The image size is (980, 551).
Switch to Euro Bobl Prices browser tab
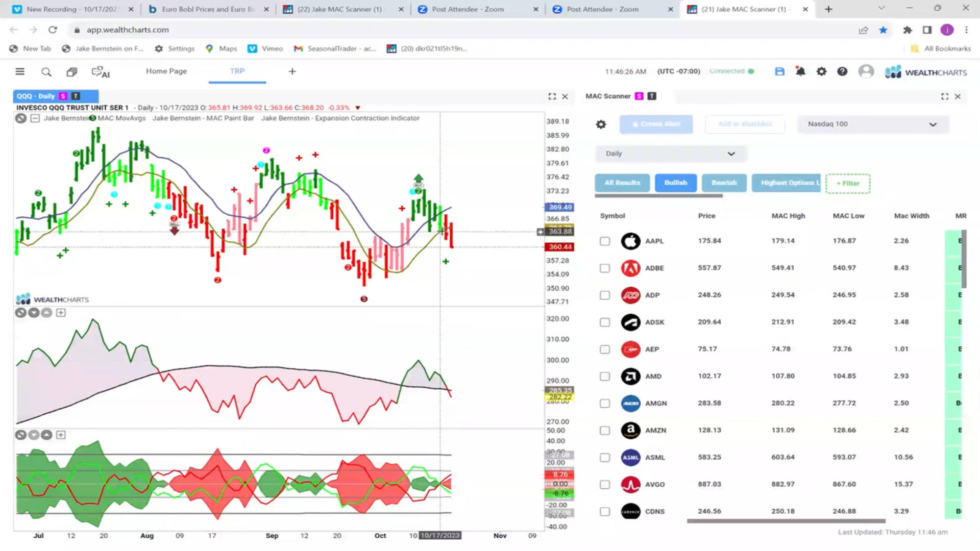(208, 9)
